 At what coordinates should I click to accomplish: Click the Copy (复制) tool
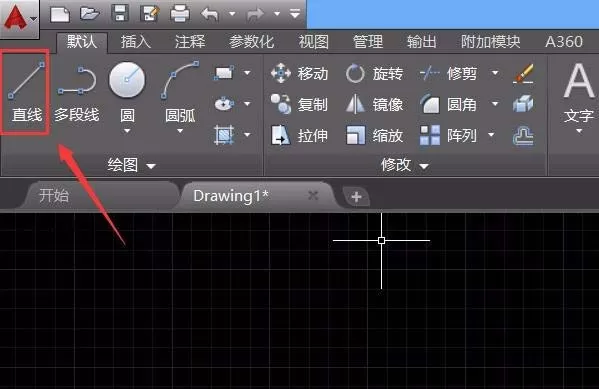299,104
